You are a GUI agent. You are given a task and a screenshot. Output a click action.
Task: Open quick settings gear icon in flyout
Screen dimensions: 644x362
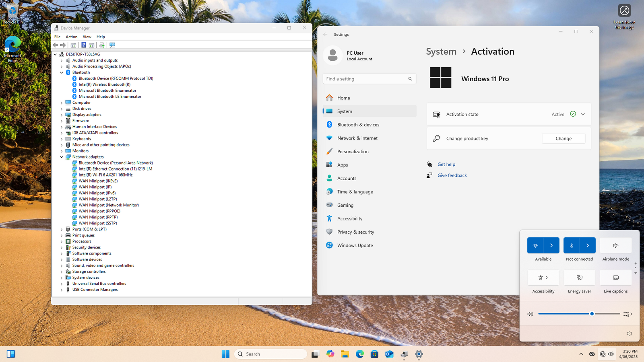630,333
